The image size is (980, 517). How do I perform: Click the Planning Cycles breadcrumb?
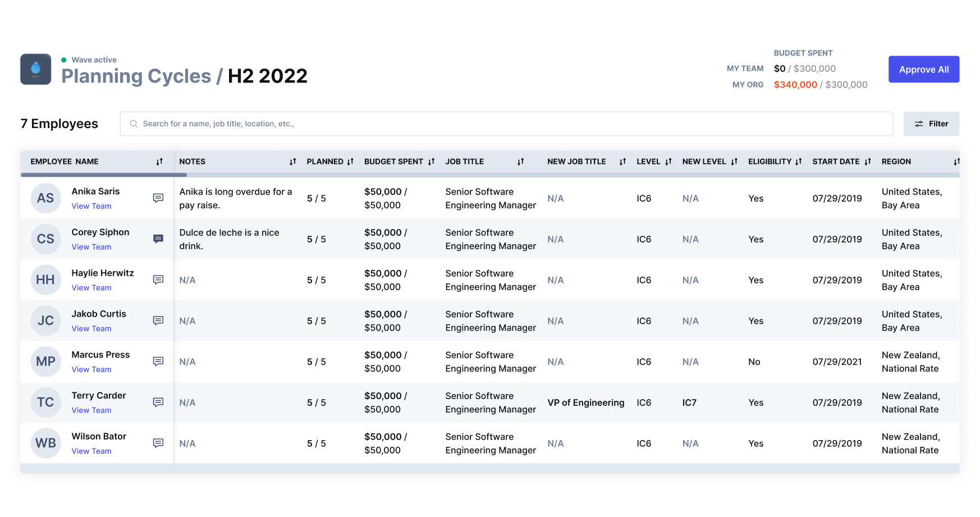point(136,76)
